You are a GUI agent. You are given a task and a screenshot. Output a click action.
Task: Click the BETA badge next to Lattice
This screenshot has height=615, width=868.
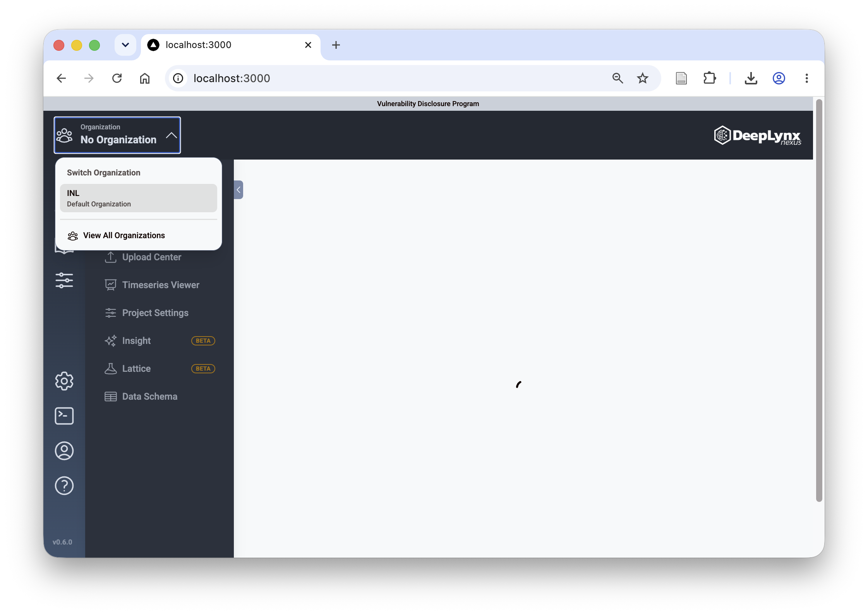(203, 369)
